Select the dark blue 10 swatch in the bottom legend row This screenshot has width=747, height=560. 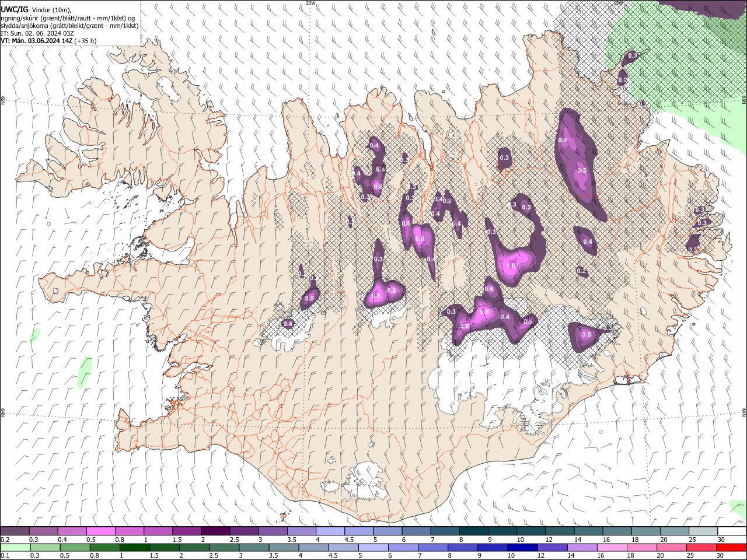[521, 548]
